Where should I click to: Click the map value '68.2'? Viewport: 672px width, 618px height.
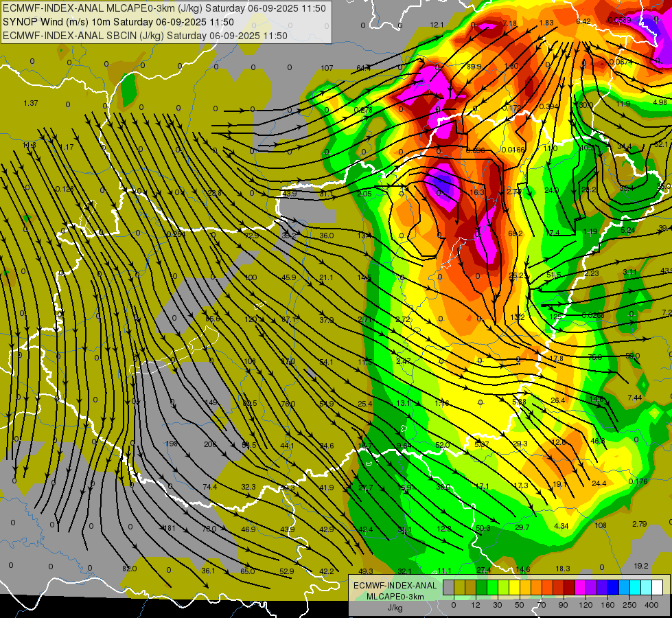515,233
